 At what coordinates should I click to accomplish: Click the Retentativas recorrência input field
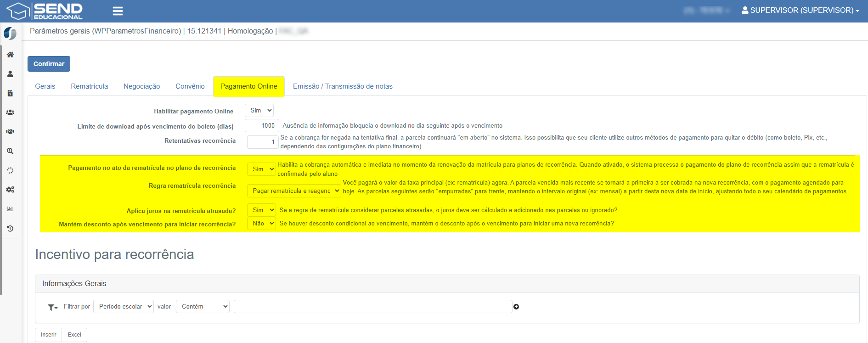263,142
